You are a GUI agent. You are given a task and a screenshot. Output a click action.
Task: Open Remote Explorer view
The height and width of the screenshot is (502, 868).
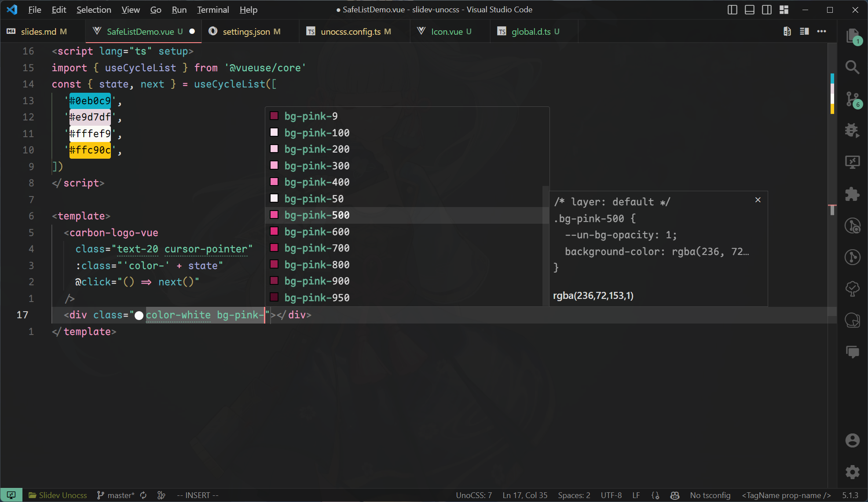[853, 162]
